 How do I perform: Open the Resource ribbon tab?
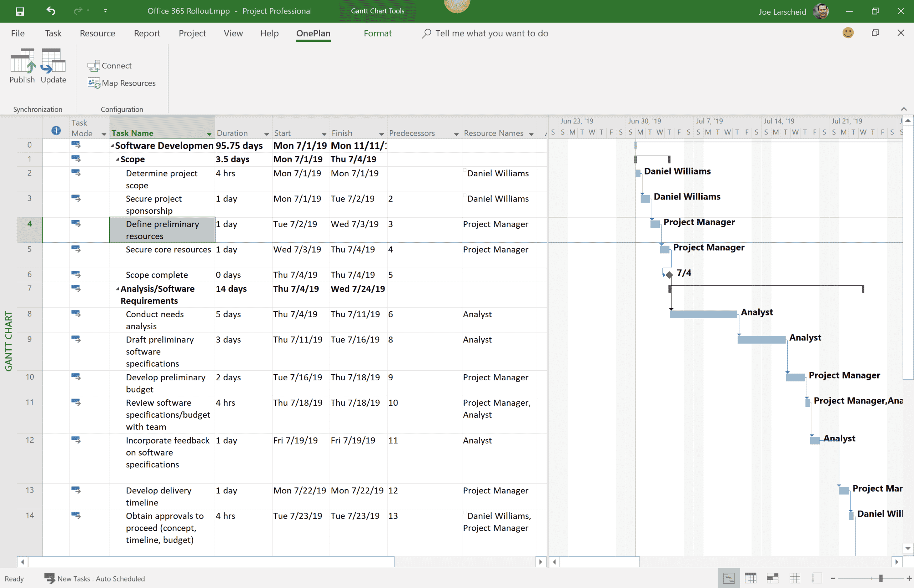[97, 33]
